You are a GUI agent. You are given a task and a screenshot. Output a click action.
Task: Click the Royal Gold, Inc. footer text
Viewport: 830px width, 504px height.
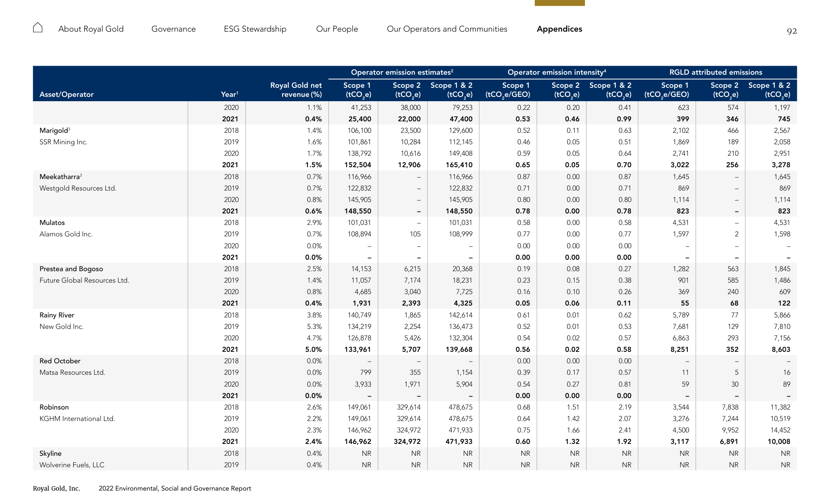57,488
